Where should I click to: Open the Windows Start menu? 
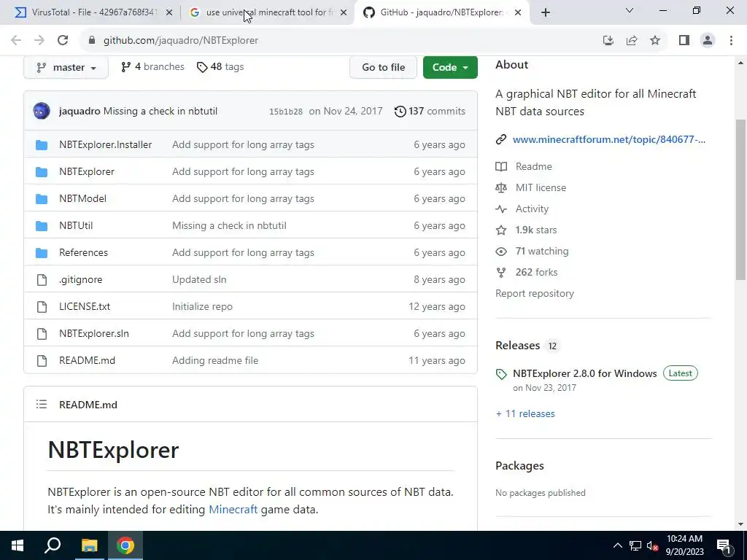pyautogui.click(x=18, y=545)
